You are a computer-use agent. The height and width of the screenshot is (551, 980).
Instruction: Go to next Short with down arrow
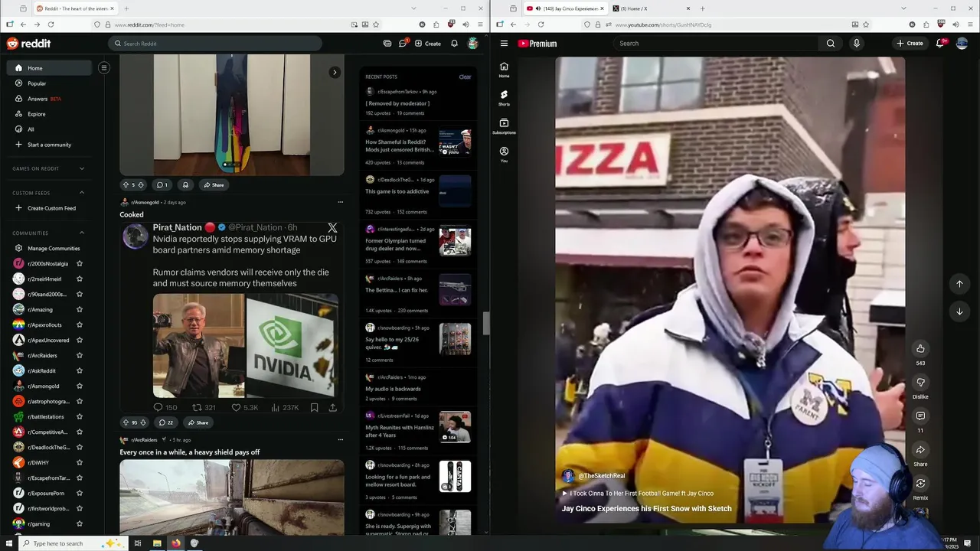(x=959, y=311)
